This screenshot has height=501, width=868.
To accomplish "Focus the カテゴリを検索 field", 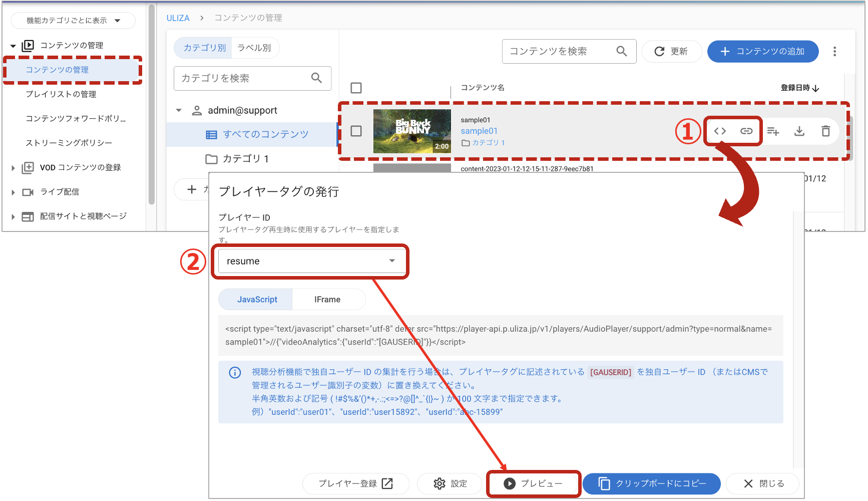I will pyautogui.click(x=252, y=78).
